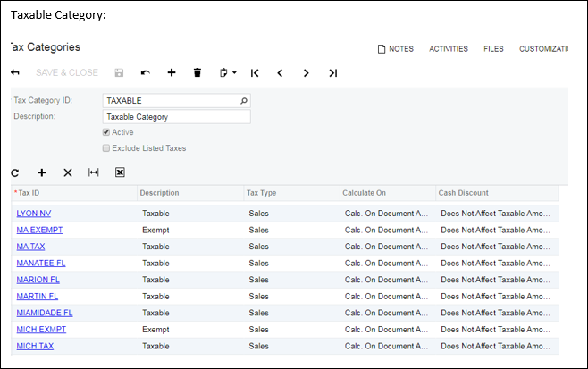Export grid to Excel

(x=119, y=172)
